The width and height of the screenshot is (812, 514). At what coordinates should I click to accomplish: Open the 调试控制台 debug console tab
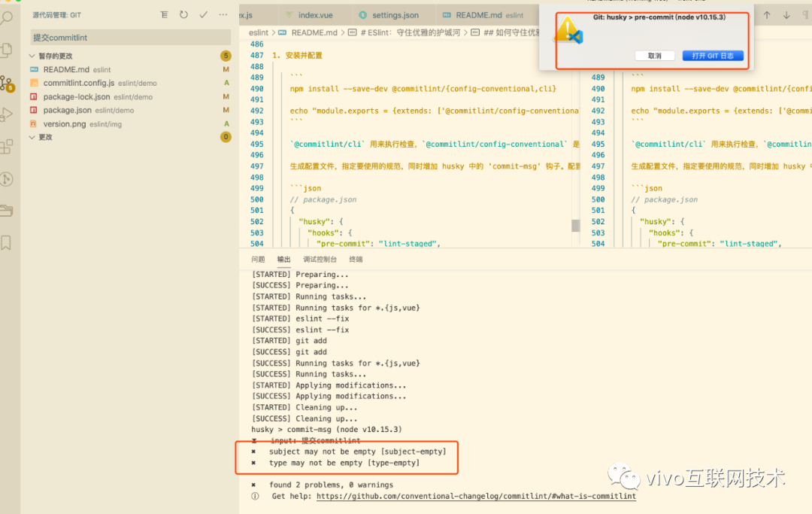point(320,259)
